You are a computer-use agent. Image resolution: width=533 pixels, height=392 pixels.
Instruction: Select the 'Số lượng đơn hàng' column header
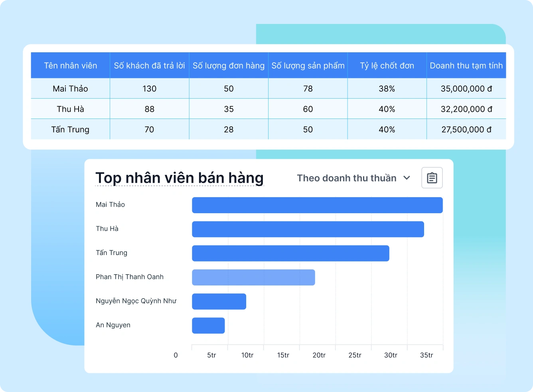(x=228, y=65)
